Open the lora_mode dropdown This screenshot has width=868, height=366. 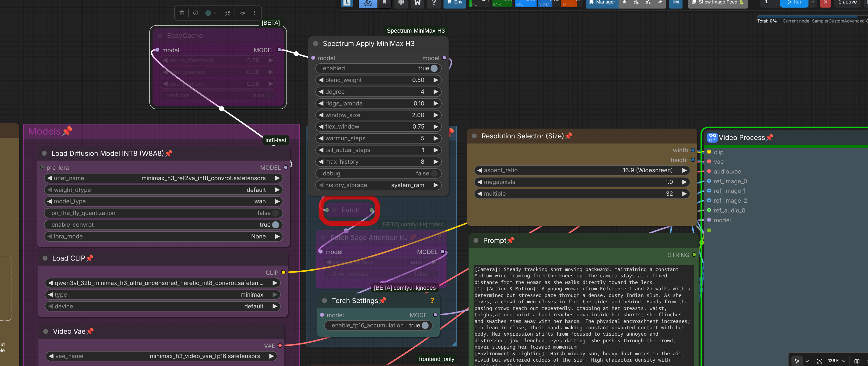coord(163,237)
